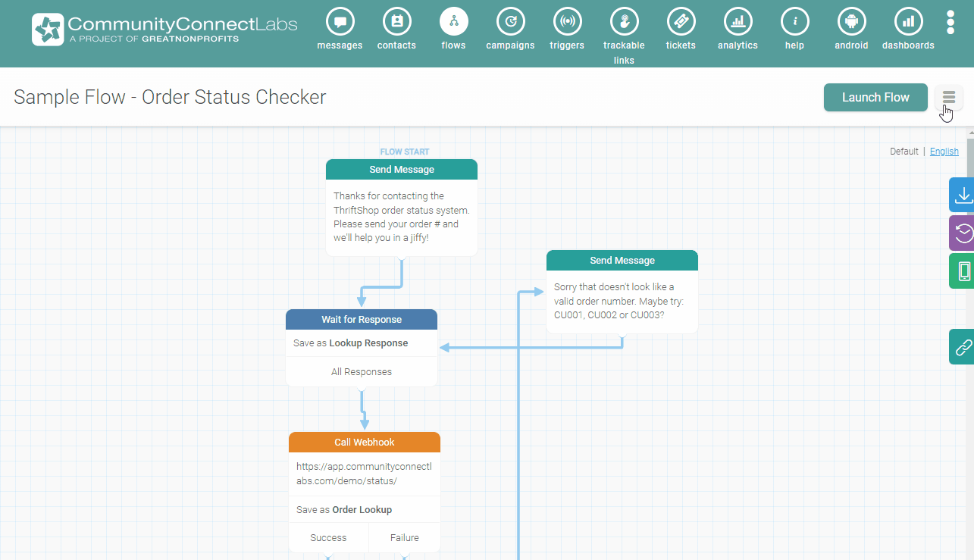Go to the flows icon

[453, 21]
